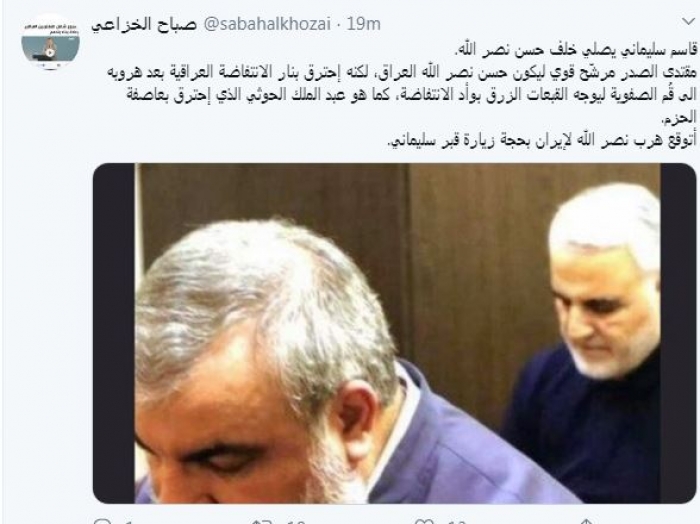Click the first line of tweet text

[x=574, y=50]
